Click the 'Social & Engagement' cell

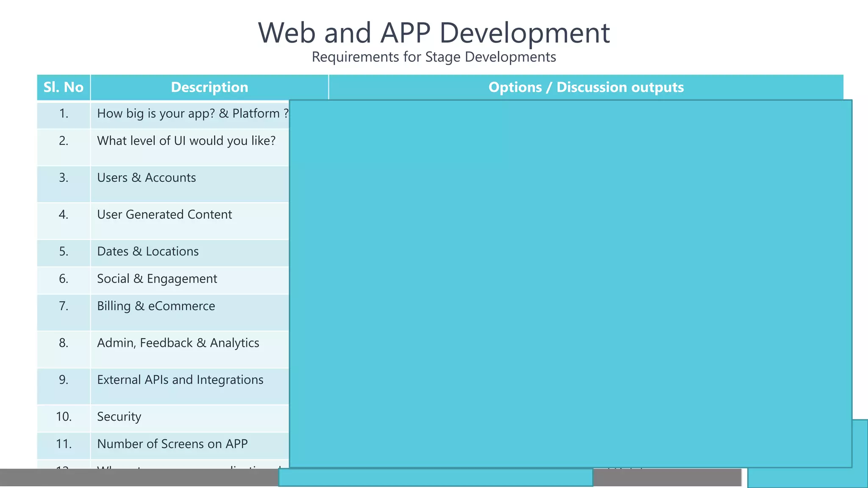coord(157,279)
